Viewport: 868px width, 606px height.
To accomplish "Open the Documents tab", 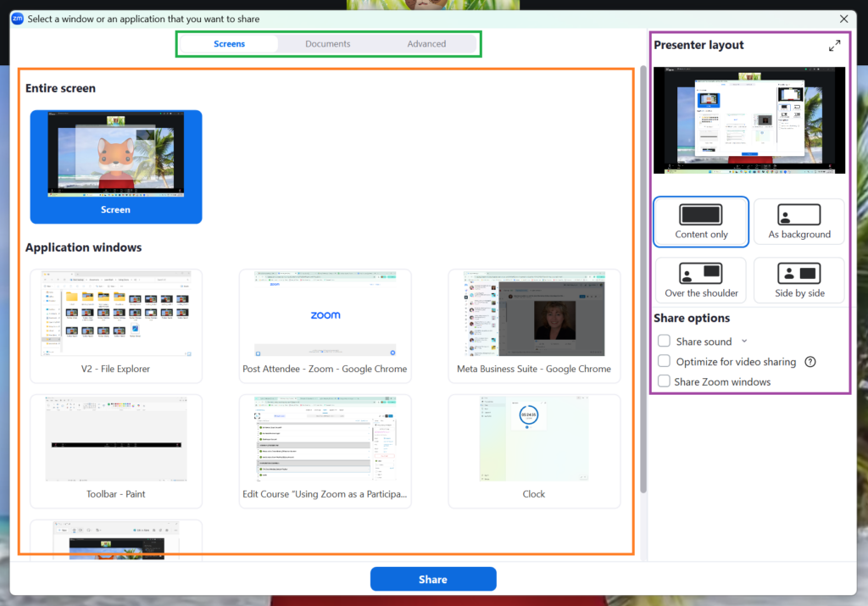I will click(328, 44).
